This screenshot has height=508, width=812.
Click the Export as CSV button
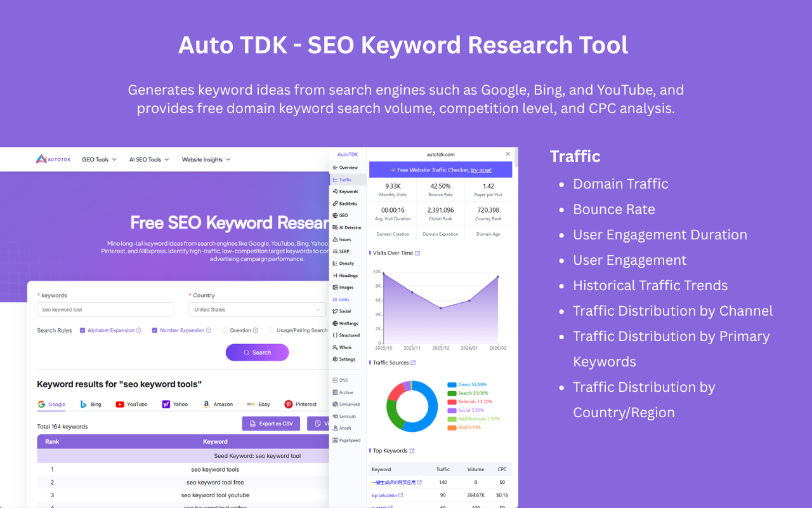(271, 423)
